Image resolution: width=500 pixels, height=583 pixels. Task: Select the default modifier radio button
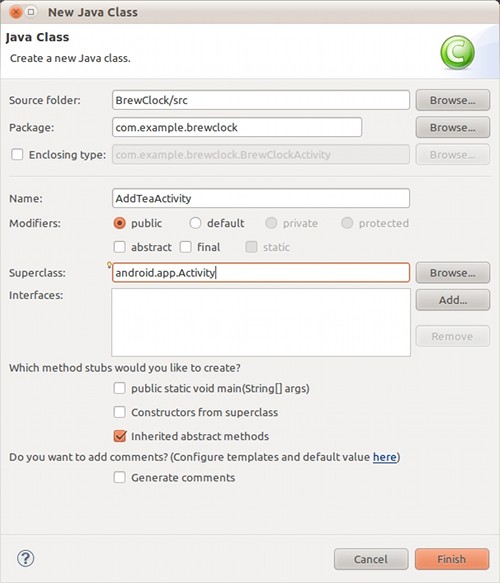tap(195, 223)
